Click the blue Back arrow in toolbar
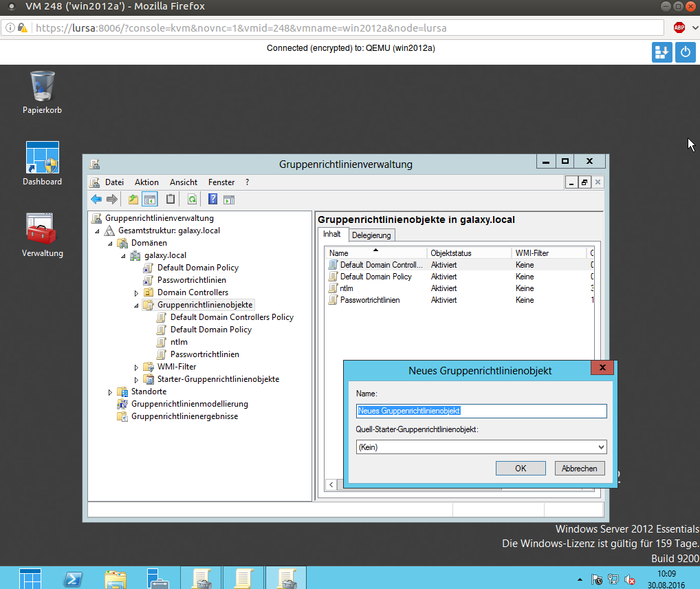 pos(96,200)
